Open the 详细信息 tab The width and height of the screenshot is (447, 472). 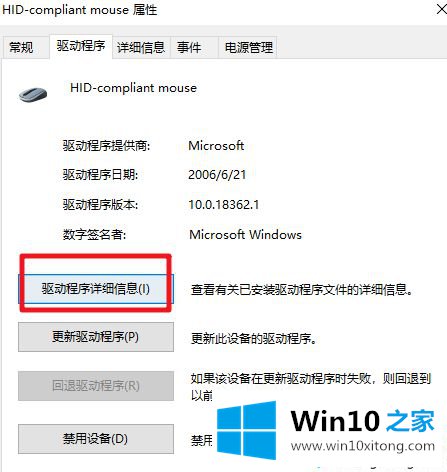[x=141, y=48]
